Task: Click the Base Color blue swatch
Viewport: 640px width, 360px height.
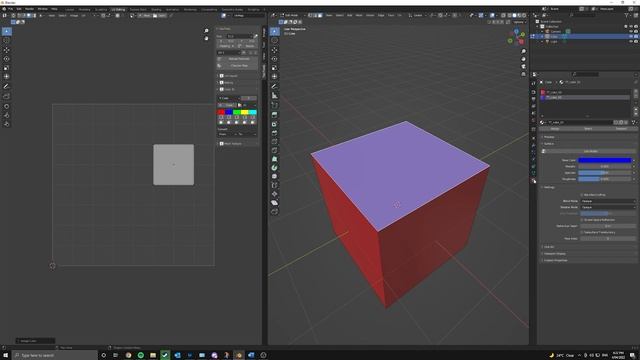Action: tap(604, 160)
